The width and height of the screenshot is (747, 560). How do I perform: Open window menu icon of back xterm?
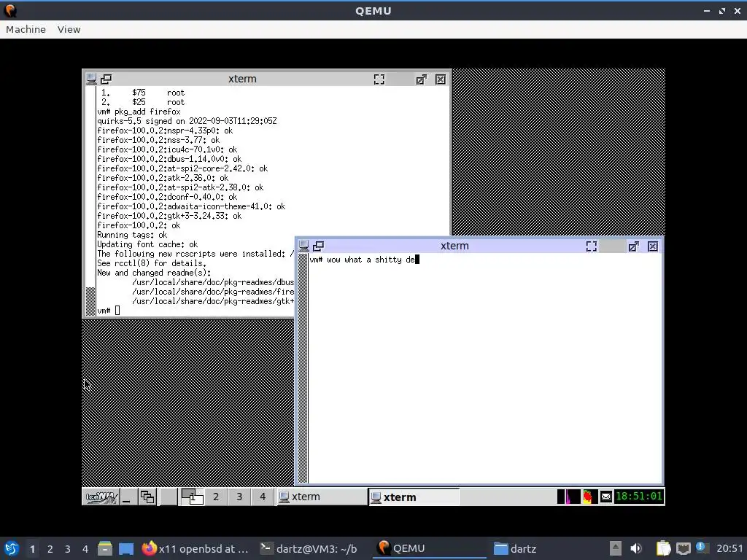91,79
